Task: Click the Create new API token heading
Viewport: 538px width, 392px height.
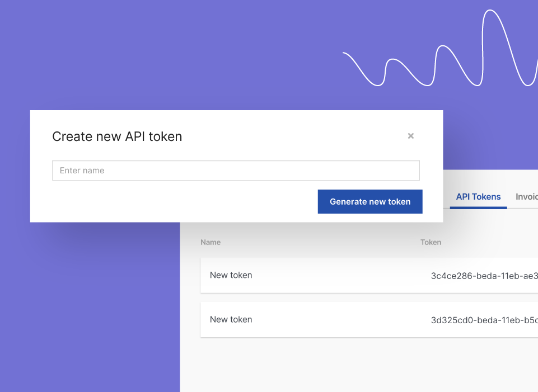Action: (x=117, y=136)
